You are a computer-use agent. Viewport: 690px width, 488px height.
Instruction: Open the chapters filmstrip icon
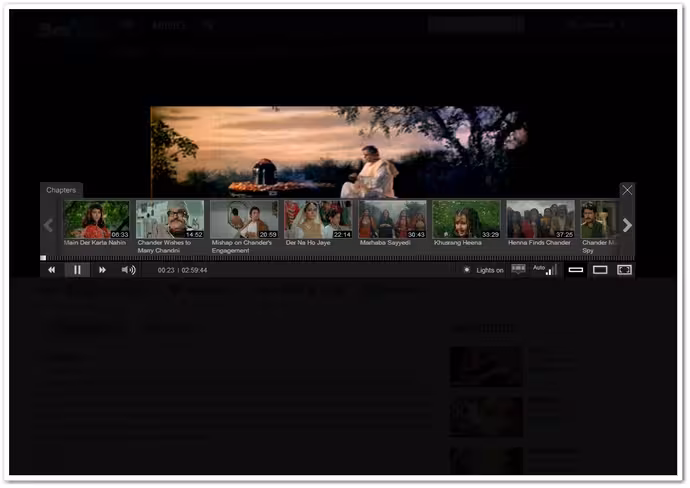(518, 269)
